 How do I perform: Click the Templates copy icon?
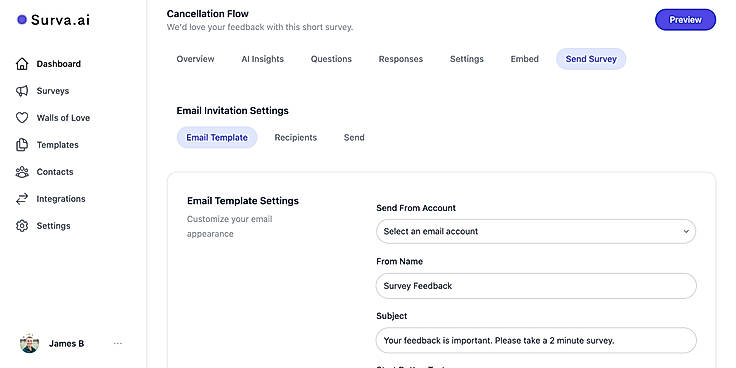tap(22, 145)
